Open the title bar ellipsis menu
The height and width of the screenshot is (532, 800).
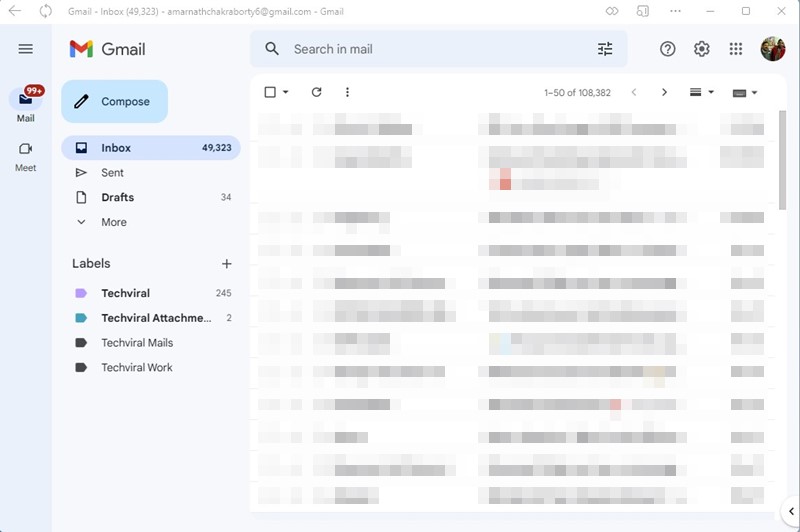676,11
